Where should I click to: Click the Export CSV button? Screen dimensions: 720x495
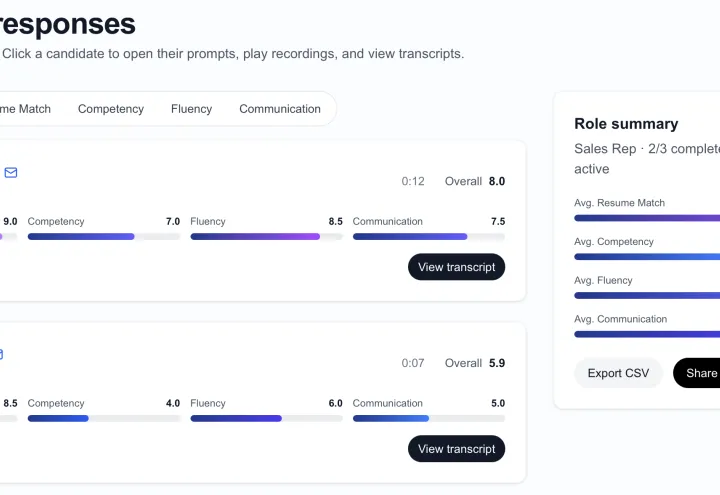click(x=618, y=373)
